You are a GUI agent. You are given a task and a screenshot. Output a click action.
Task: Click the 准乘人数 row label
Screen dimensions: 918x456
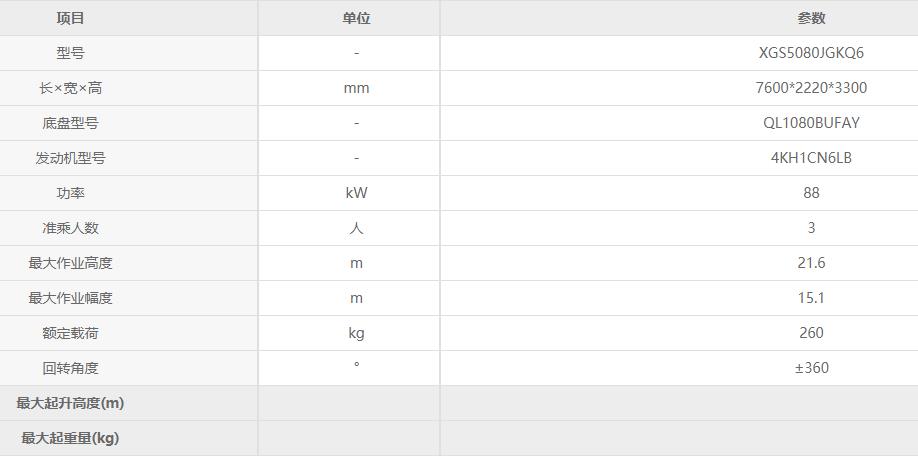(x=71, y=228)
